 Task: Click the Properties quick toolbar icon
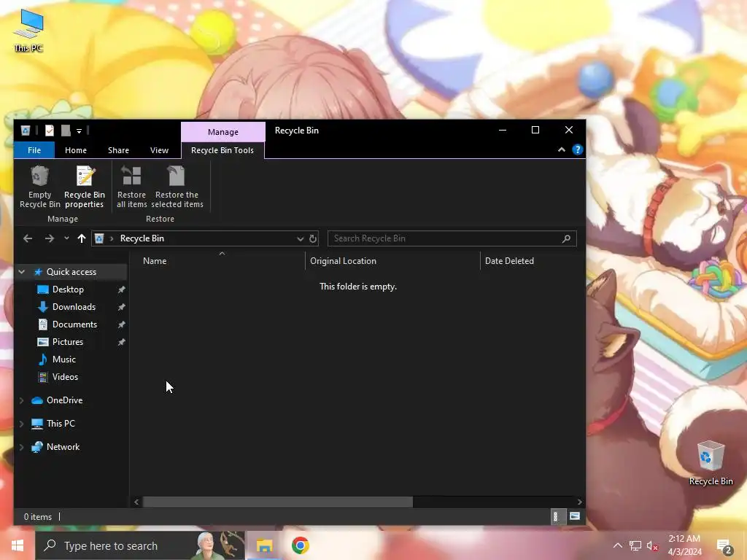(50, 131)
